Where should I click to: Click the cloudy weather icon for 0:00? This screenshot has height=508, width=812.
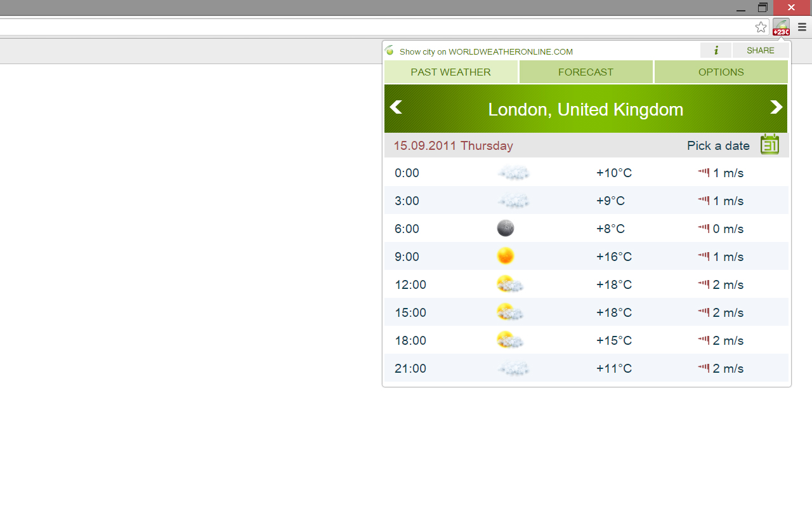coord(514,172)
